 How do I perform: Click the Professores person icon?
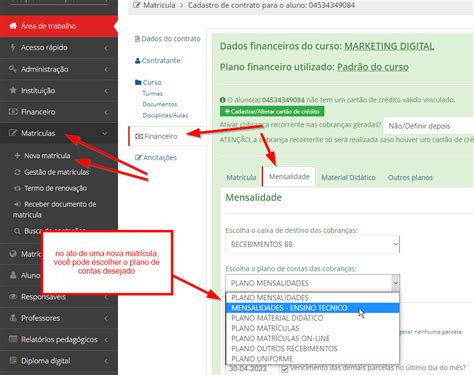tap(13, 318)
